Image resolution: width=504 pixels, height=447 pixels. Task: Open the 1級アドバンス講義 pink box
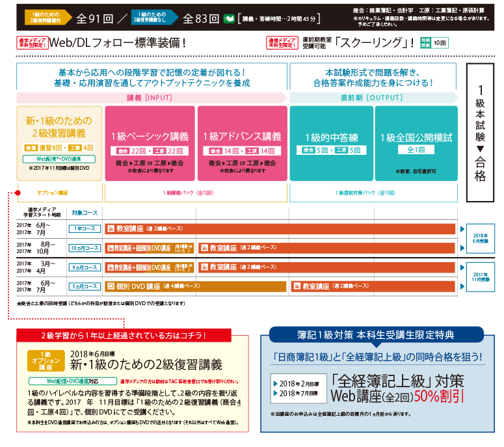coord(242,143)
